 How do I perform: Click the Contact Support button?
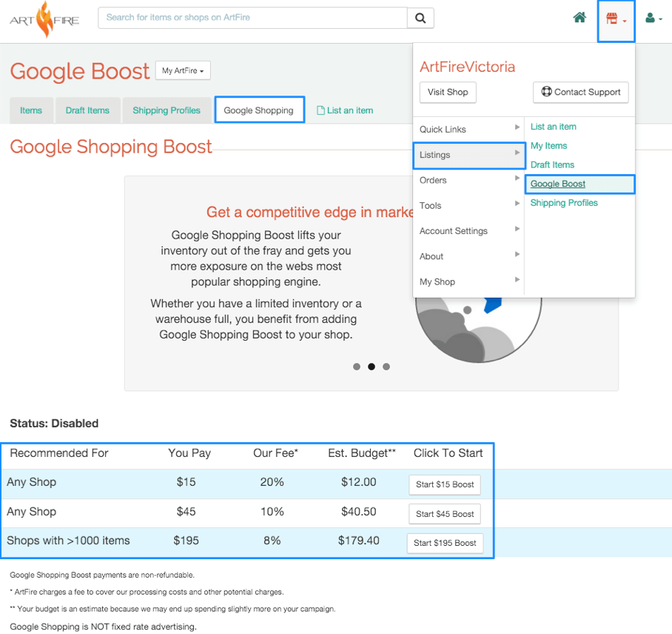(581, 93)
